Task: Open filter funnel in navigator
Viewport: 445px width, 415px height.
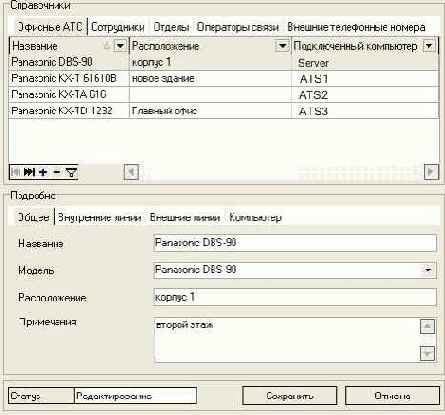Action: click(x=71, y=172)
